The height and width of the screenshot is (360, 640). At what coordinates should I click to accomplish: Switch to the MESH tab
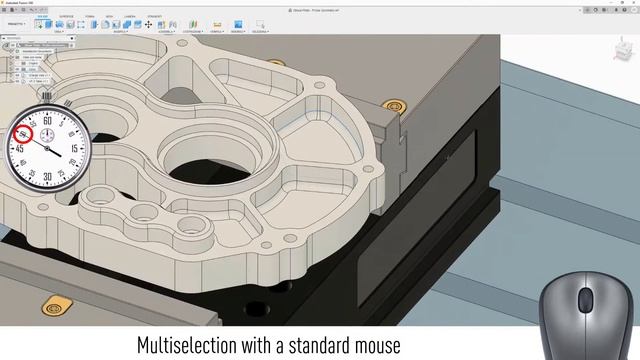[x=109, y=17]
